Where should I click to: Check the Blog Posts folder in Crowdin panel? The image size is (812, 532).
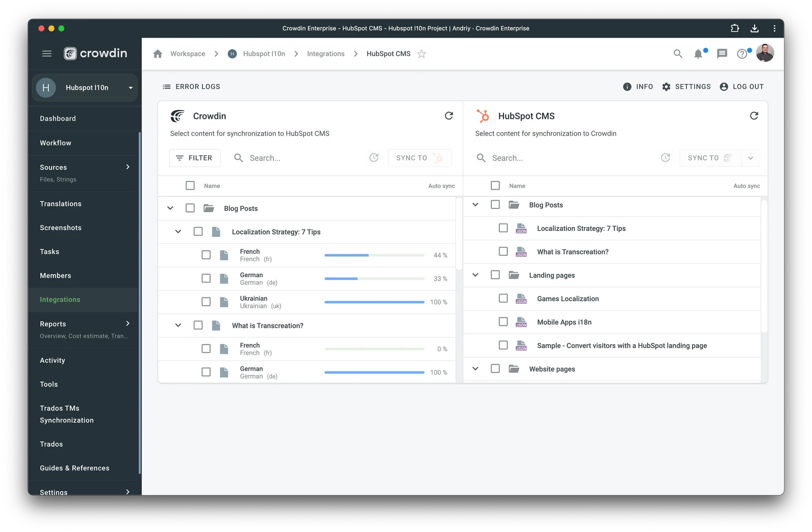190,208
